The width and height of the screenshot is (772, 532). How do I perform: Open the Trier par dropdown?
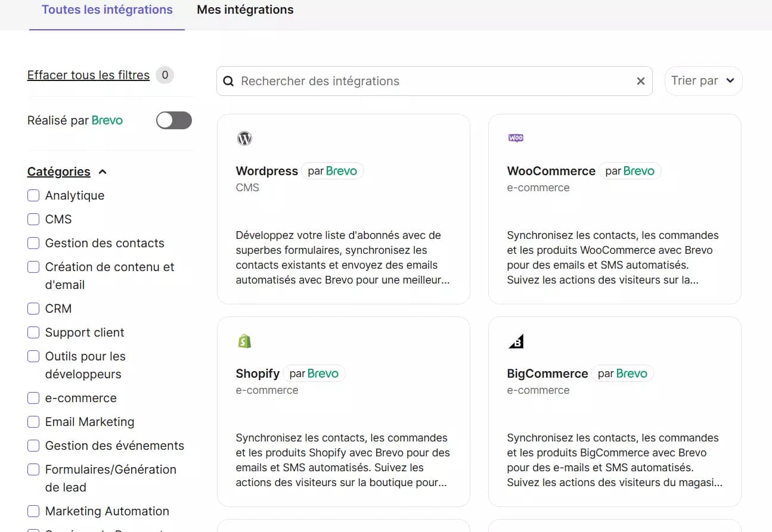click(x=703, y=81)
